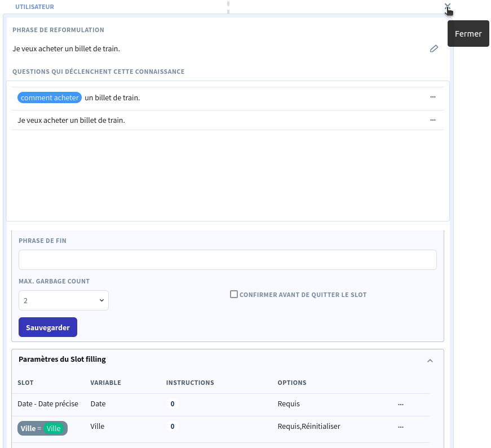Collapse the Paramètres du Slot filling chevron
491x448 pixels.
click(430, 360)
